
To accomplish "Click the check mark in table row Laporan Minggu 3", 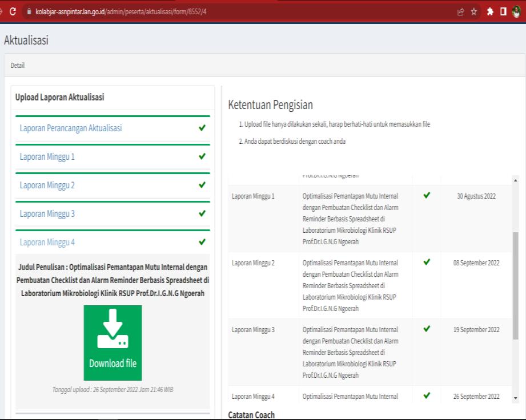I will 427,329.
